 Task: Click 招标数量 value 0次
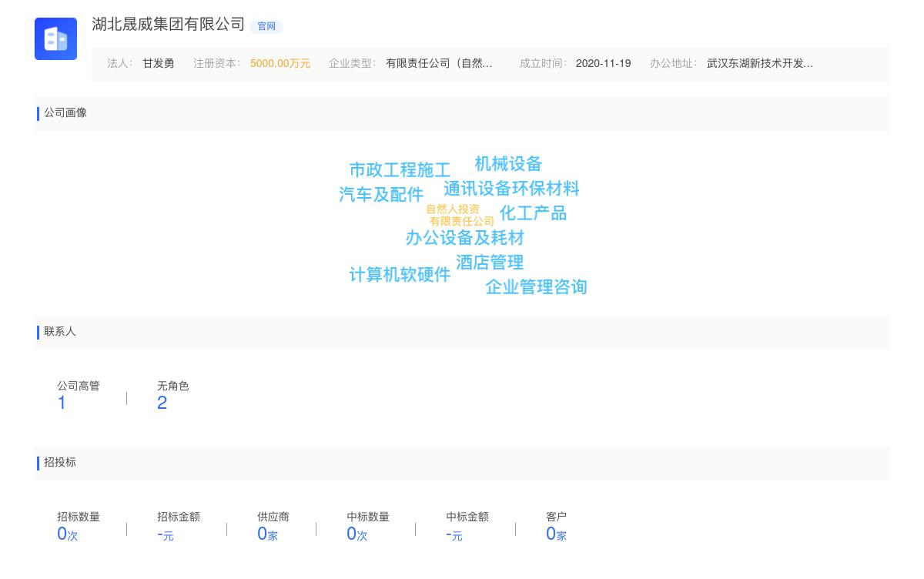(x=68, y=534)
